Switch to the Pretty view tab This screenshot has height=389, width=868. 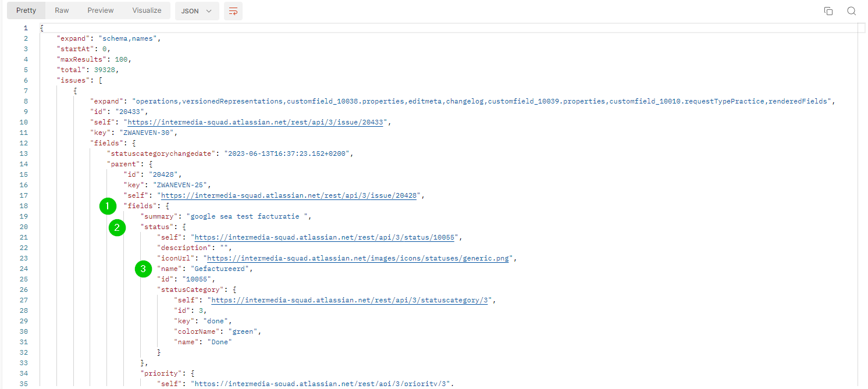click(x=26, y=10)
